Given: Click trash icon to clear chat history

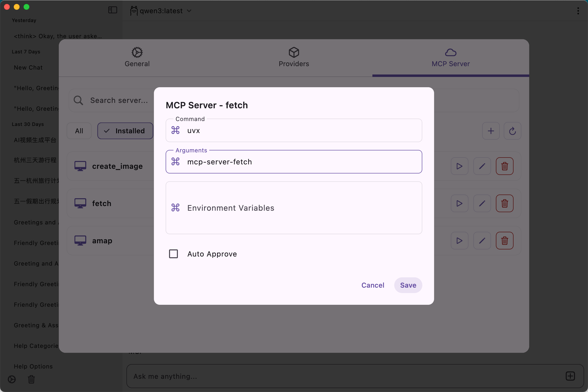Looking at the screenshot, I should click(31, 379).
